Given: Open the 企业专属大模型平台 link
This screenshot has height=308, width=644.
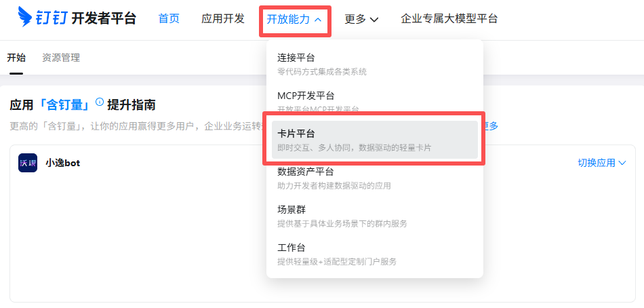Looking at the screenshot, I should pos(449,19).
